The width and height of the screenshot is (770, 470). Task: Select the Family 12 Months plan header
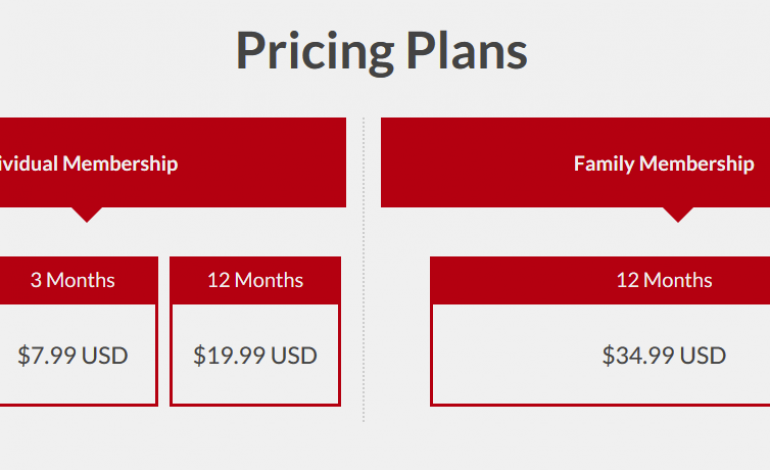pos(664,280)
